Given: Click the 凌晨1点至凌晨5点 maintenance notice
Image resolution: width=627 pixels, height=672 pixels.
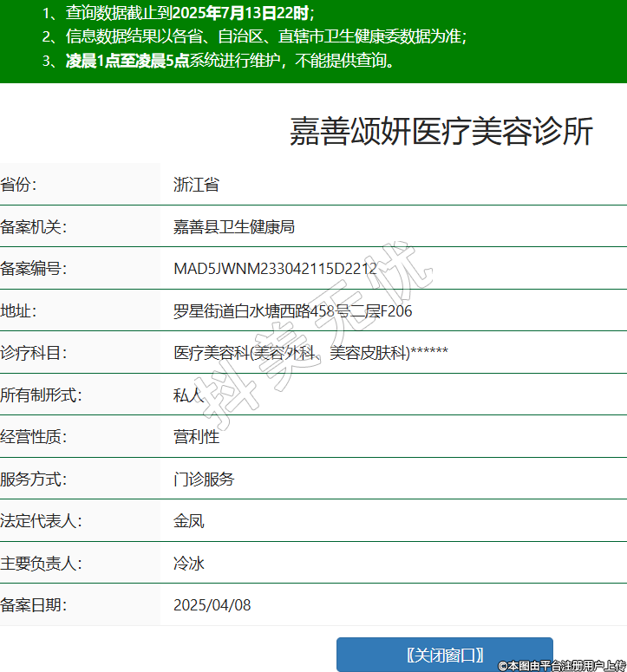Looking at the screenshot, I should (127, 61).
